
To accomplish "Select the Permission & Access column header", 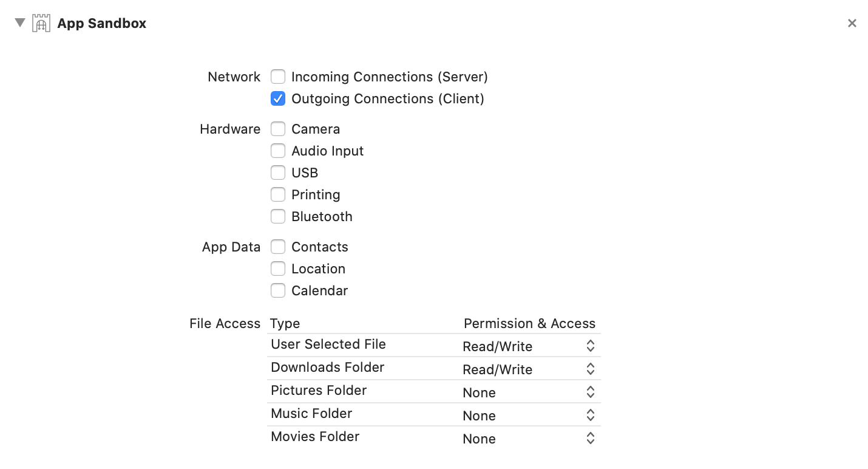I will tap(529, 323).
